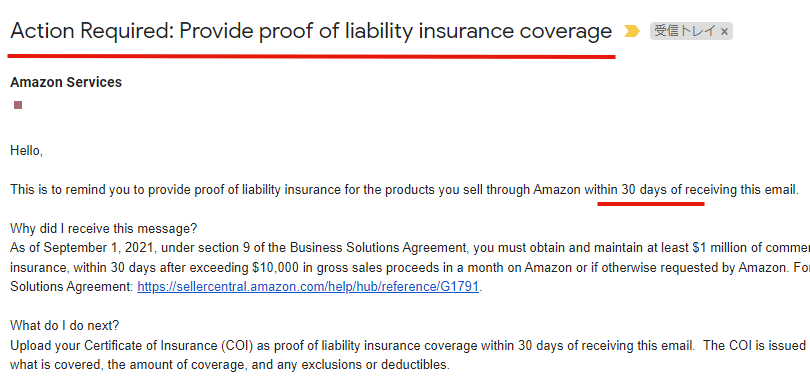
Task: Click the yellow importance marker icon
Action: 631,31
